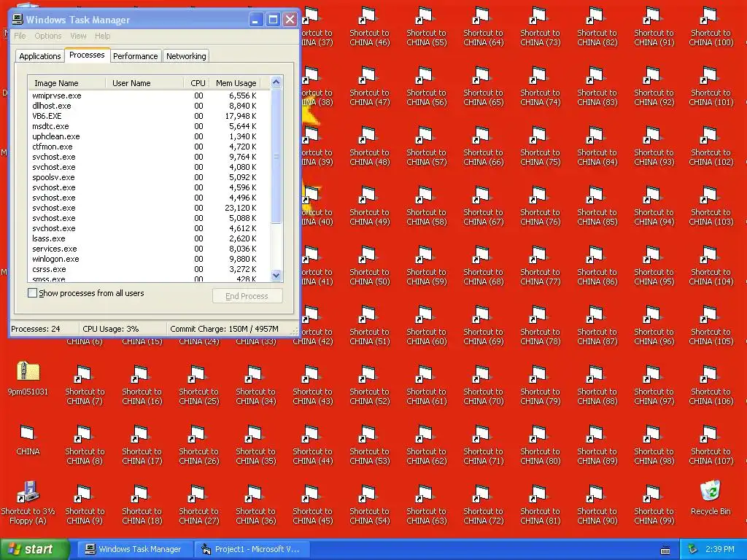Open the Shortcut to 3½ Floppy (A) icon

tap(28, 491)
